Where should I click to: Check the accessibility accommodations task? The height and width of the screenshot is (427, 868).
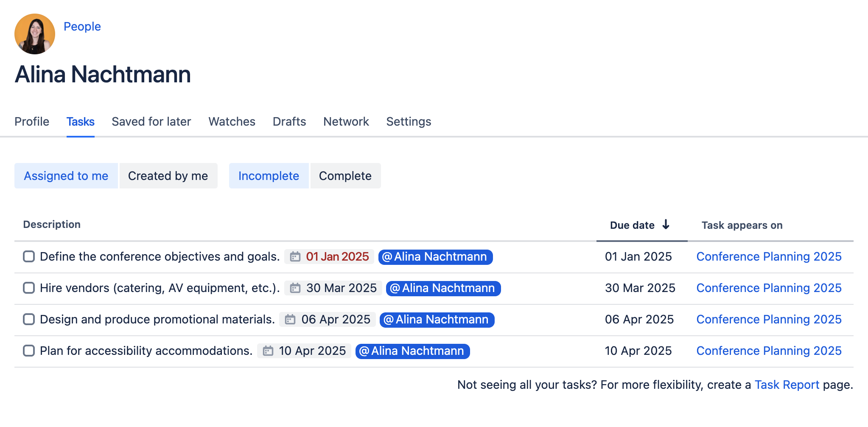click(28, 351)
